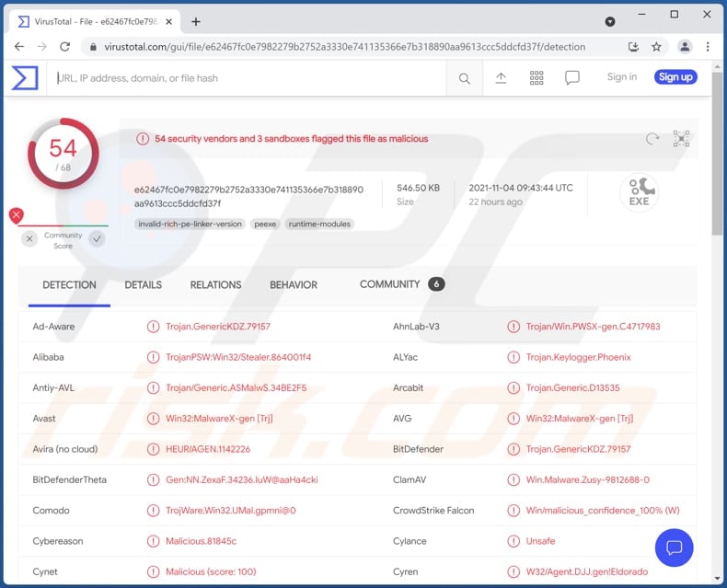Switch to the DETECTION tab
Viewport: 727px width, 588px height.
coord(69,284)
